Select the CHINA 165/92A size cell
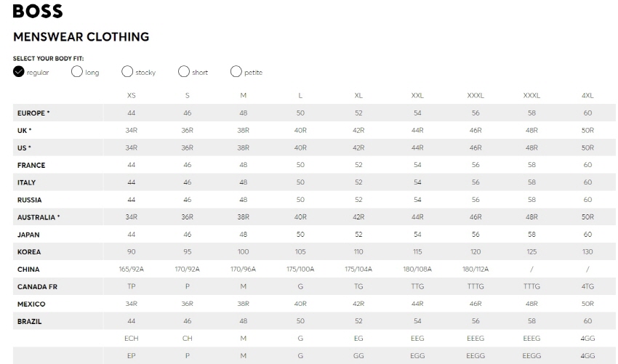 click(x=132, y=269)
